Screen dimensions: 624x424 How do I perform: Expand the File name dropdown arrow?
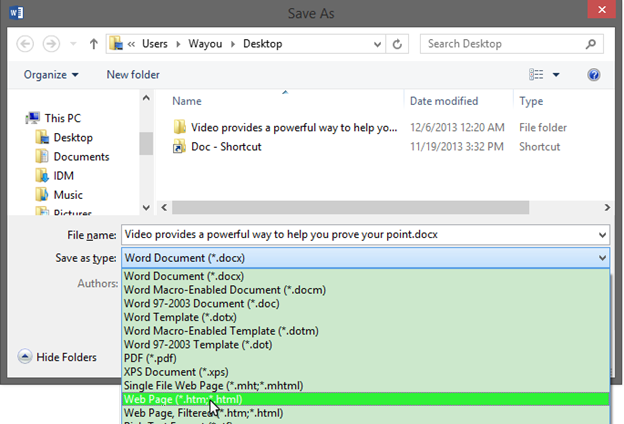coord(600,234)
